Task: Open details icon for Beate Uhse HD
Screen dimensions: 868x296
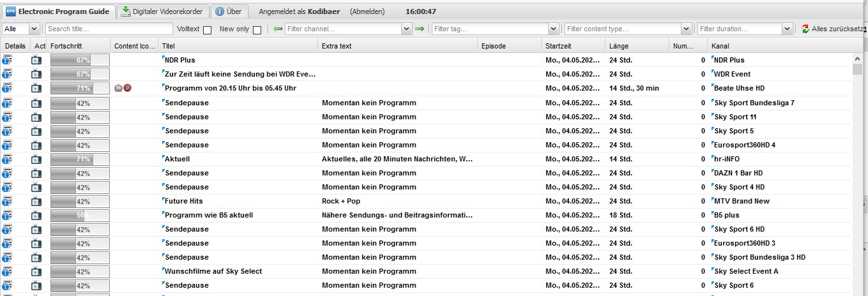Action: click(x=7, y=88)
